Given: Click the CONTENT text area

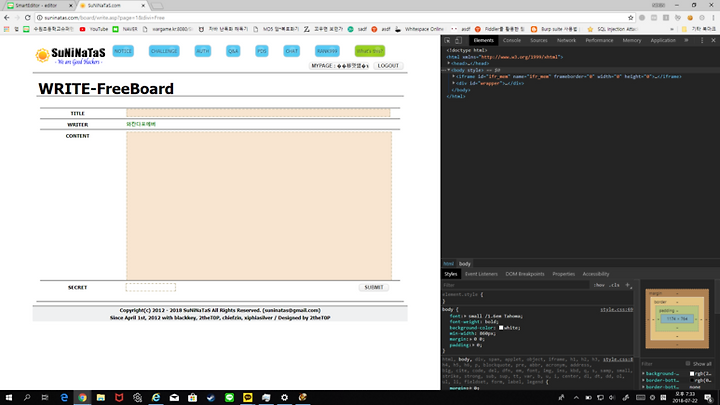Looking at the screenshot, I should point(259,205).
